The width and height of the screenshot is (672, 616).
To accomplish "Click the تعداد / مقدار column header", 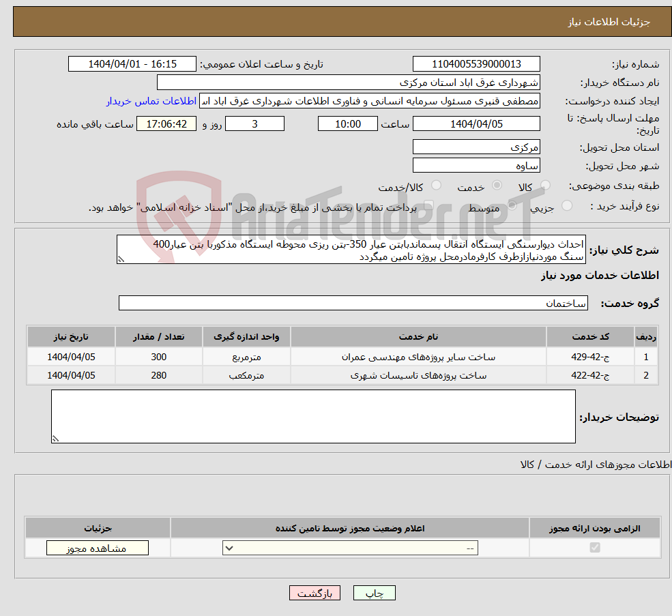I will coord(158,337).
